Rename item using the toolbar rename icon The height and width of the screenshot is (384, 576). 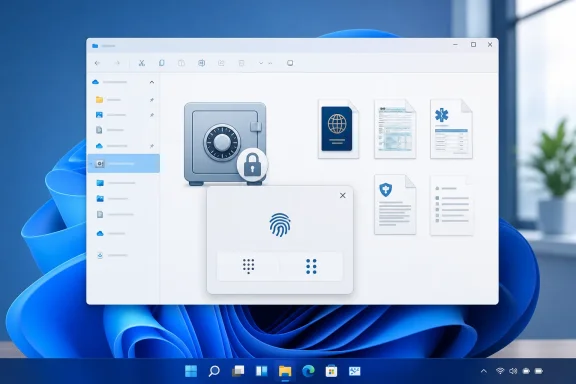pyautogui.click(x=201, y=63)
